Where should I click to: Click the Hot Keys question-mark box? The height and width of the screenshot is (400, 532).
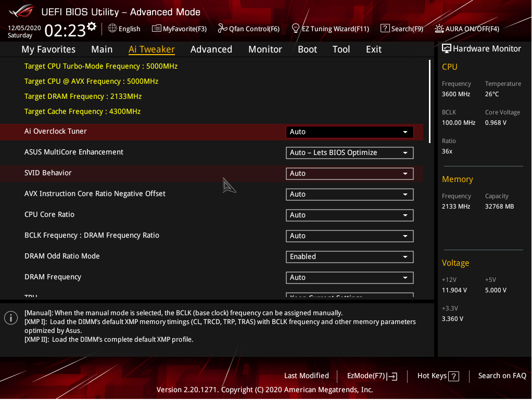click(x=453, y=376)
